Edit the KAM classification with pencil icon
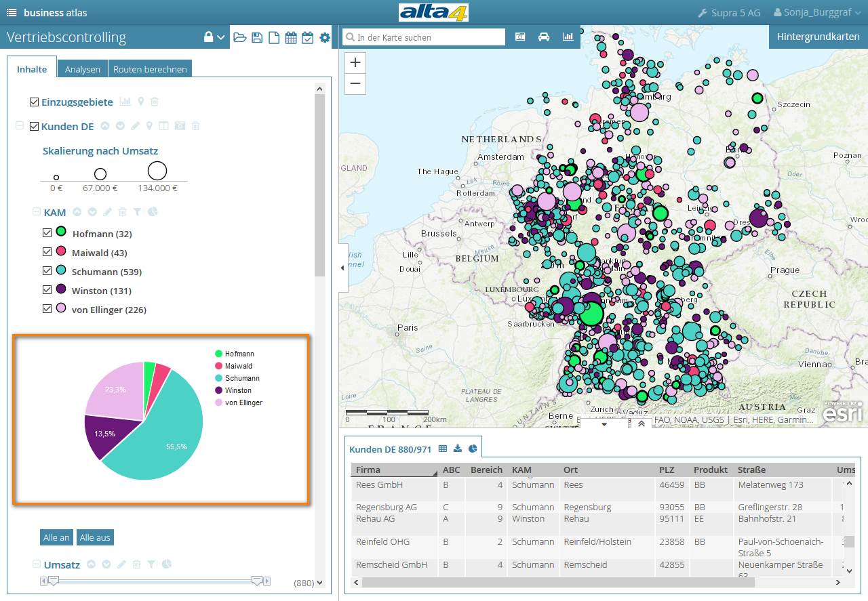Image resolution: width=868 pixels, height=601 pixels. [107, 212]
